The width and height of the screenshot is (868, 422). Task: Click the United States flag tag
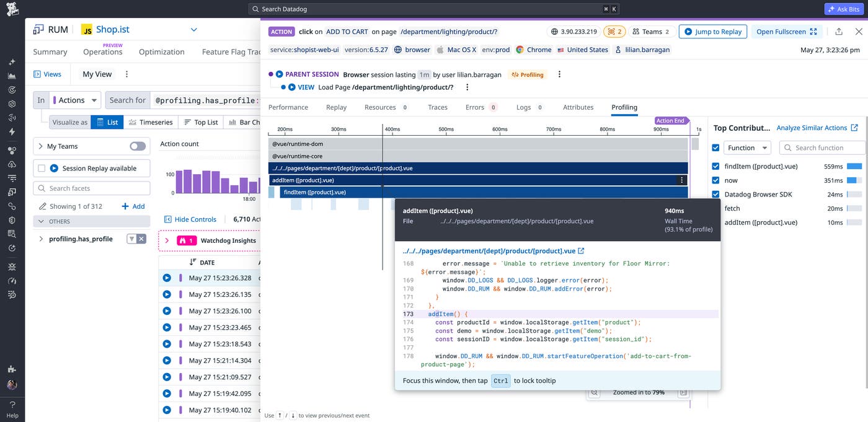pos(582,50)
